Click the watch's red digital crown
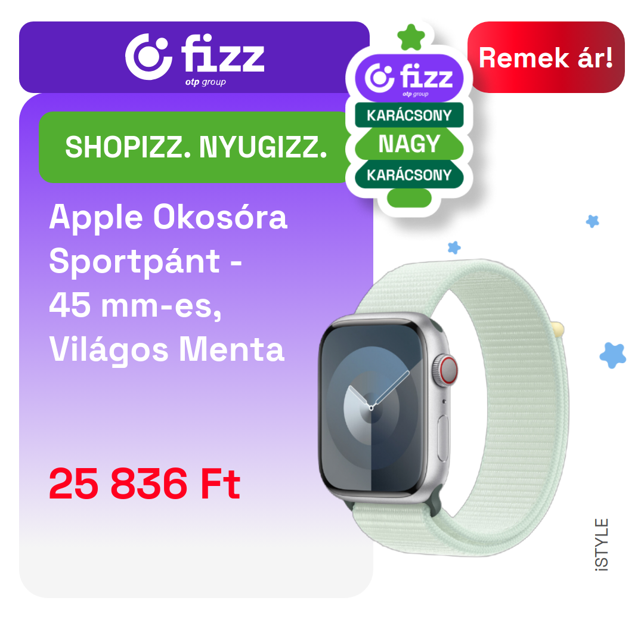 [448, 369]
